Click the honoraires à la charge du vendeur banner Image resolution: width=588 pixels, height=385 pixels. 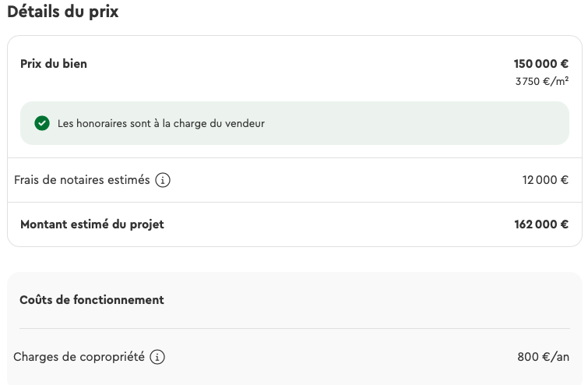tap(294, 123)
